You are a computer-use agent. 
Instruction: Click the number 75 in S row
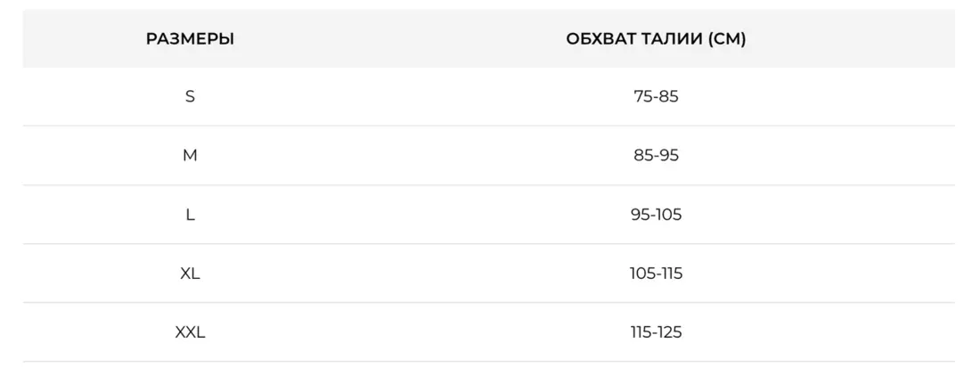tap(643, 96)
